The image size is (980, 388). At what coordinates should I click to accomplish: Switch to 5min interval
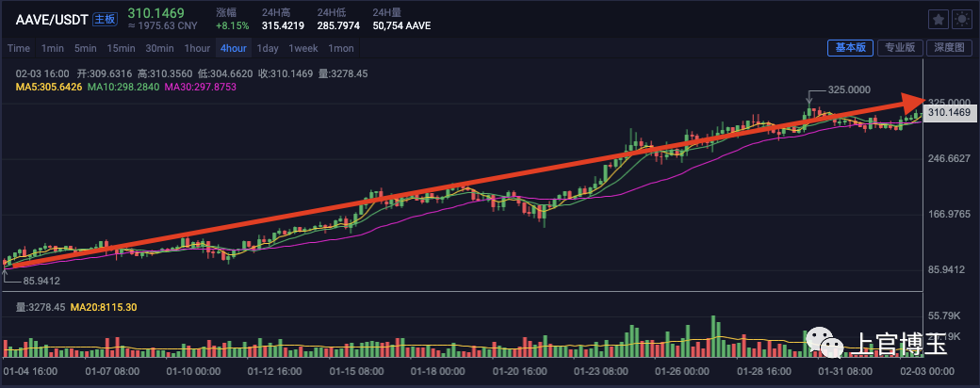85,48
